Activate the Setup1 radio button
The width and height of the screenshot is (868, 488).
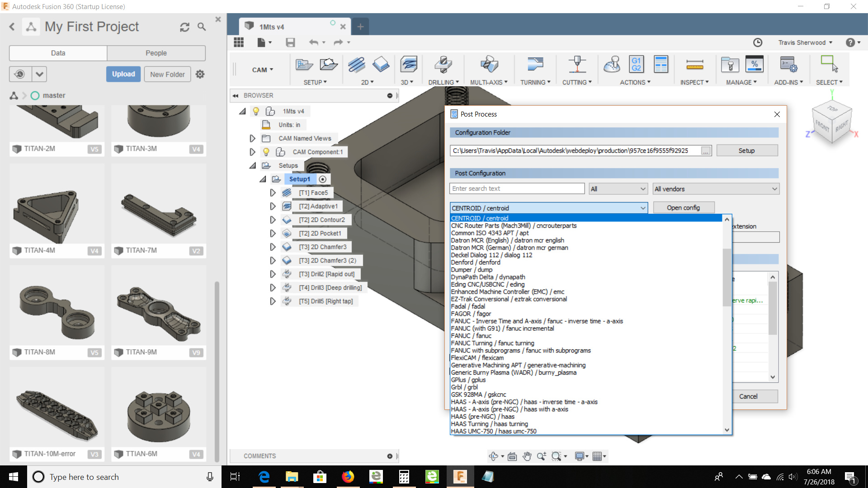323,179
